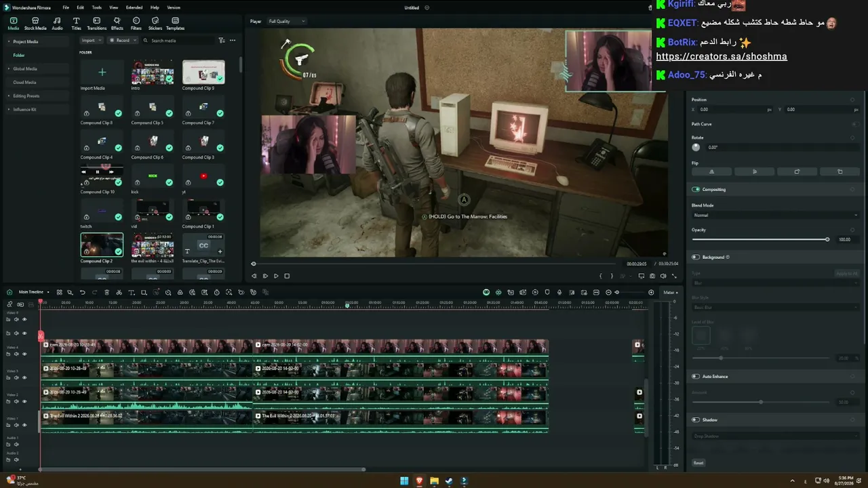Select the Compound Clip 9 thumbnail
Image resolution: width=868 pixels, height=488 pixels.
point(203,73)
